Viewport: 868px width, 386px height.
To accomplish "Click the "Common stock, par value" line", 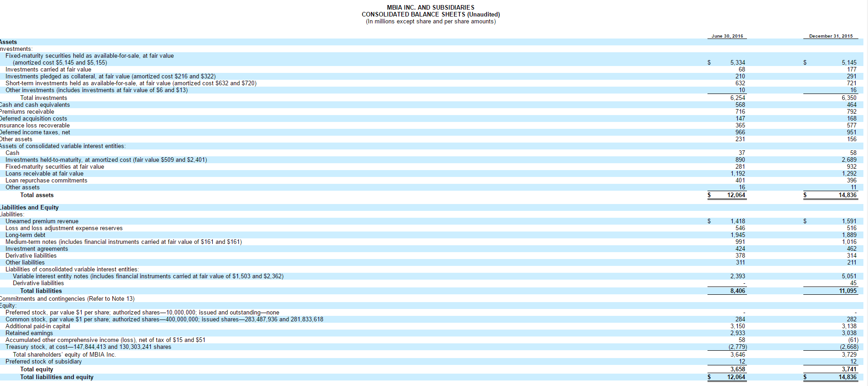I will pos(164,319).
